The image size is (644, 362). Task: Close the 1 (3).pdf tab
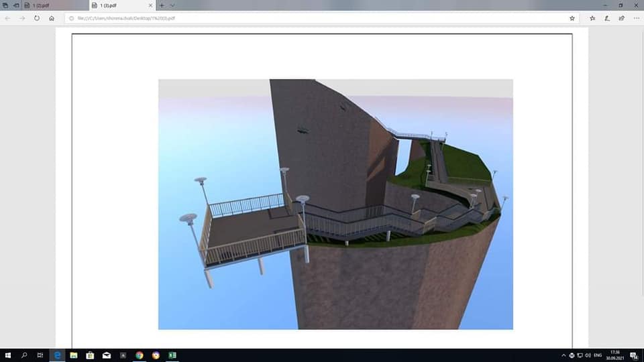click(150, 5)
